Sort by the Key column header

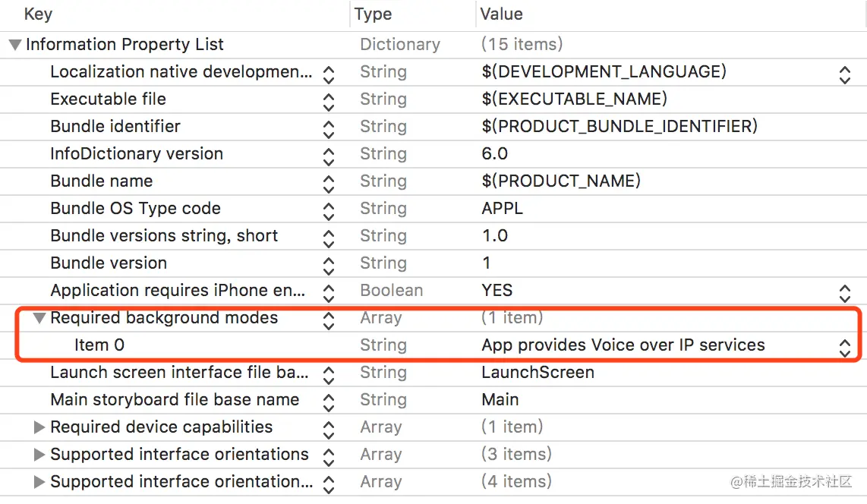tap(38, 14)
